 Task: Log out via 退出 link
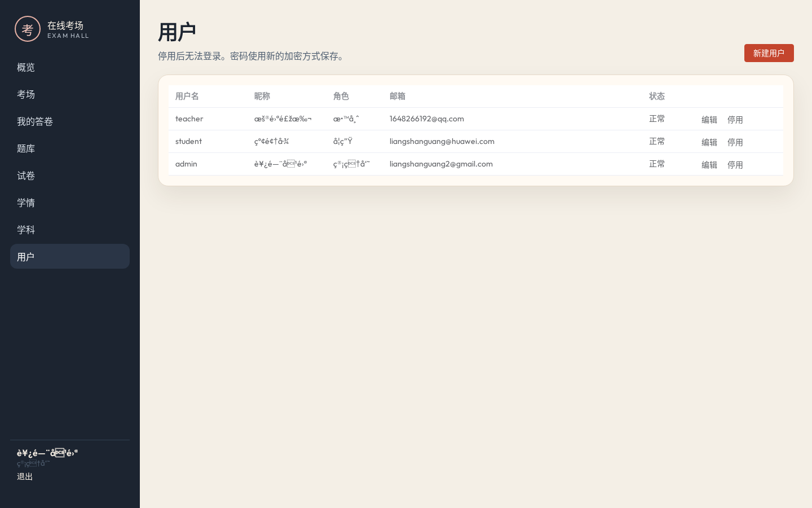tap(25, 476)
